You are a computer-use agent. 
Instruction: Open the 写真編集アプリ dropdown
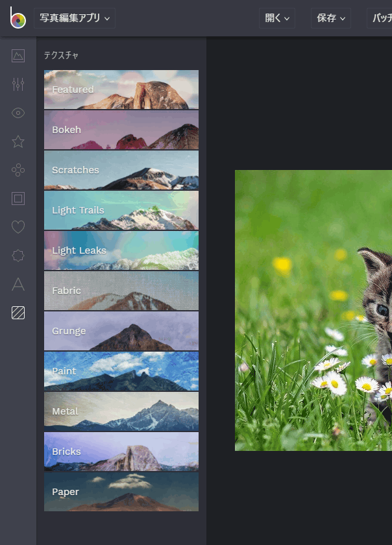75,18
